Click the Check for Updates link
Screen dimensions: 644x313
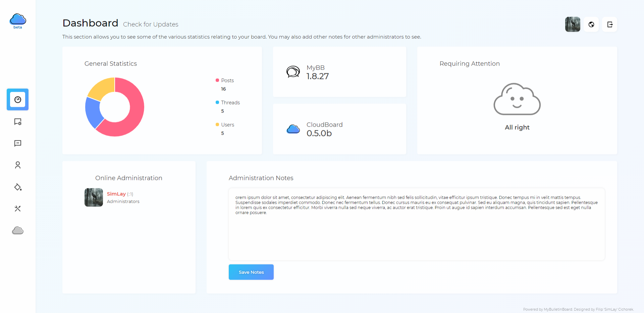pyautogui.click(x=151, y=25)
